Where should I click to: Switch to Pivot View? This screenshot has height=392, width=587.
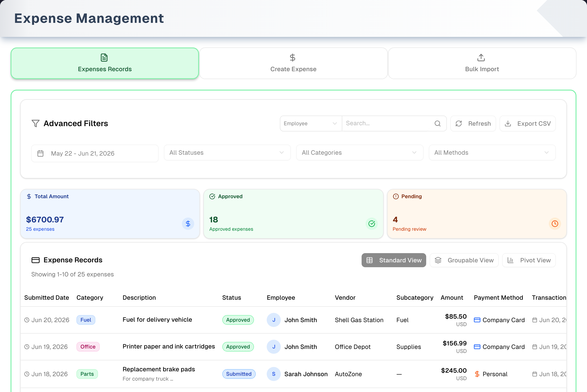tap(529, 260)
